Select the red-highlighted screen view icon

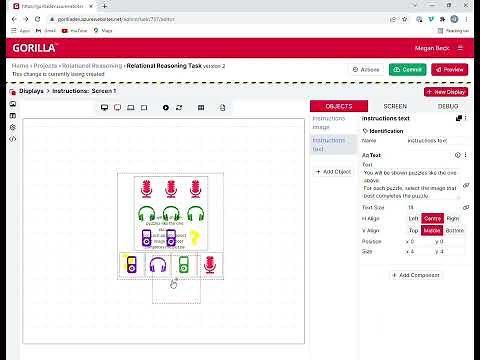tap(117, 108)
